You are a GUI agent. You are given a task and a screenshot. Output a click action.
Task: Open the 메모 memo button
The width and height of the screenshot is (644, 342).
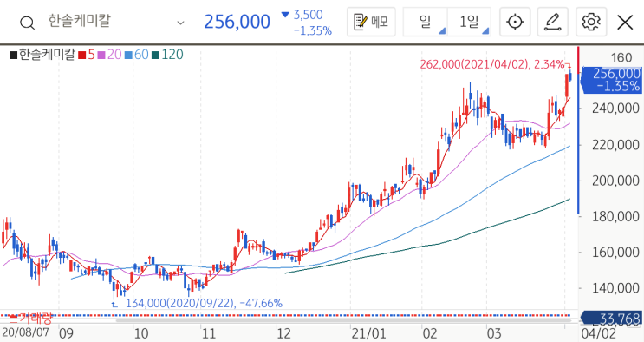(x=371, y=22)
